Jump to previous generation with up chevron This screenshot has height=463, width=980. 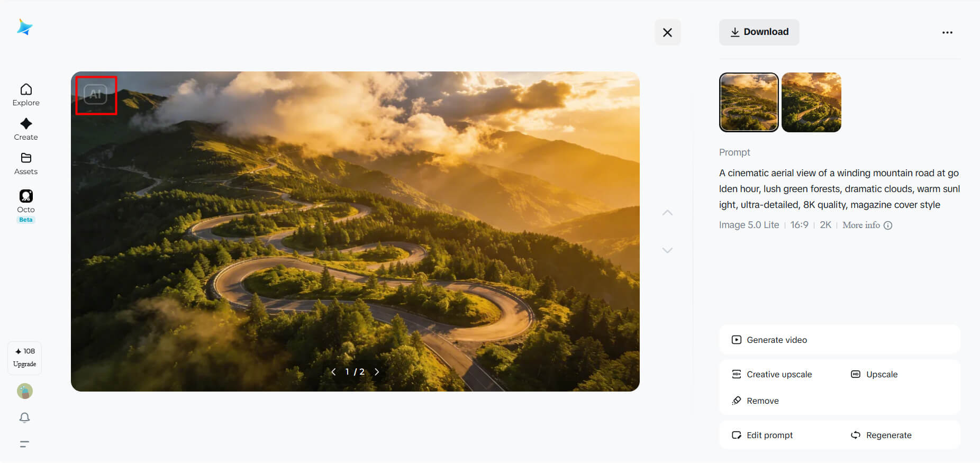tap(667, 213)
